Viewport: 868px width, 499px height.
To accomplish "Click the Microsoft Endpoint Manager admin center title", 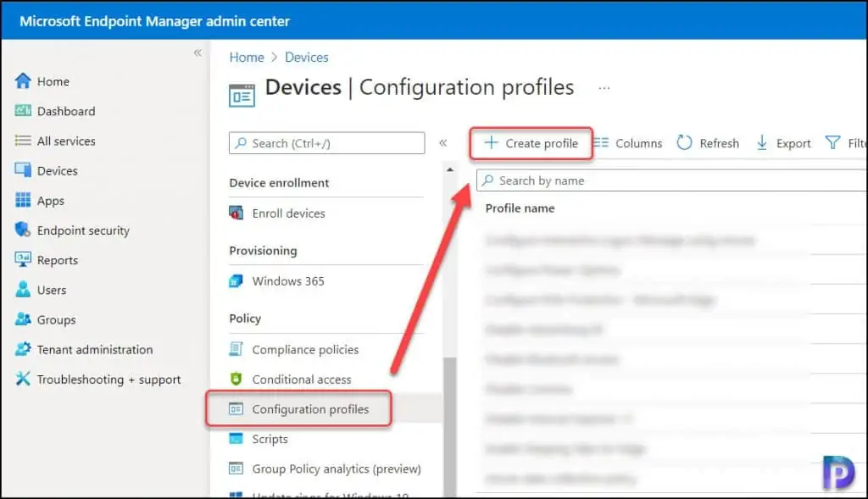I will [154, 21].
